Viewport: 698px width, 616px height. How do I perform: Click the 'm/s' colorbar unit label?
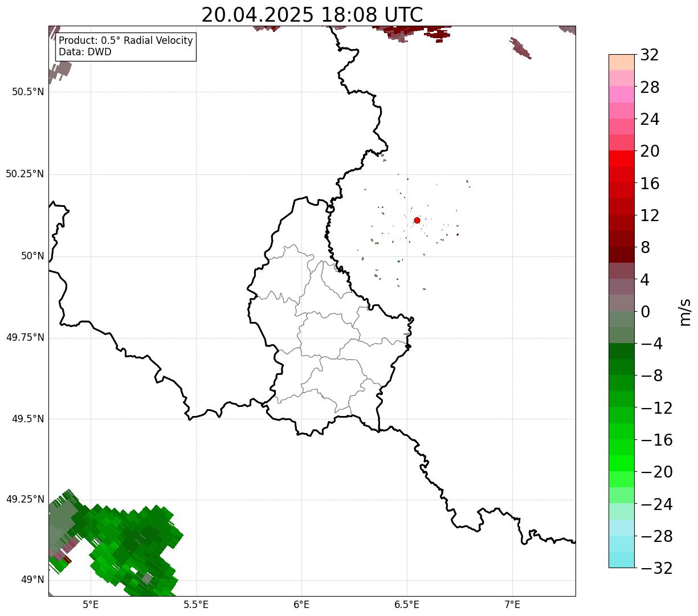point(685,312)
